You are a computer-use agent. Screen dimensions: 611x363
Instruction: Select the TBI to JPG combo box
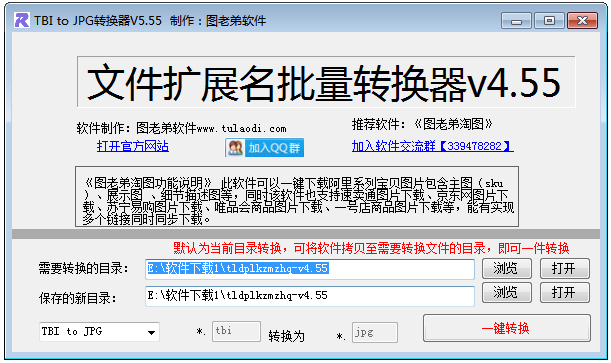[x=99, y=332]
